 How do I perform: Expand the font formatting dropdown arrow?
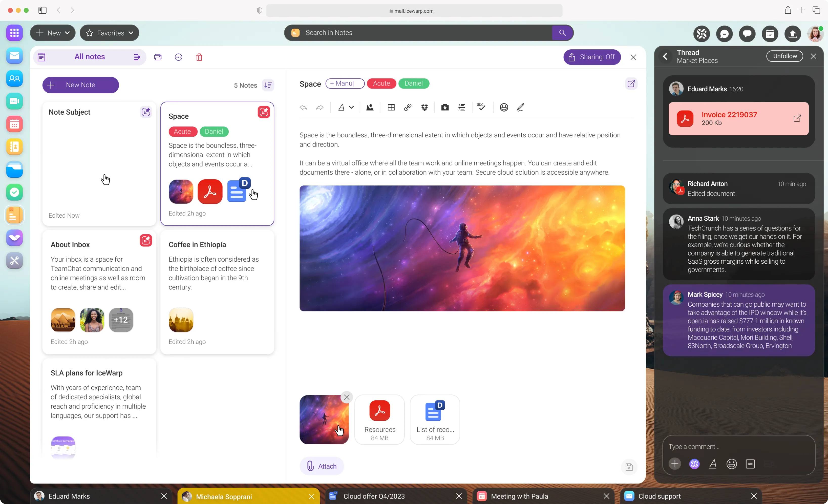(351, 108)
